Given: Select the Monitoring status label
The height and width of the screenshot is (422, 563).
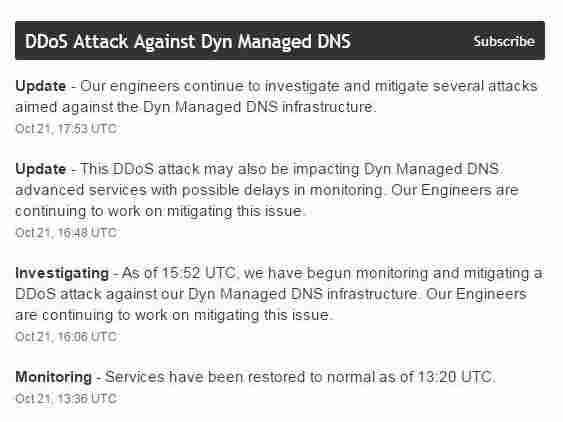Looking at the screenshot, I should tap(53, 377).
